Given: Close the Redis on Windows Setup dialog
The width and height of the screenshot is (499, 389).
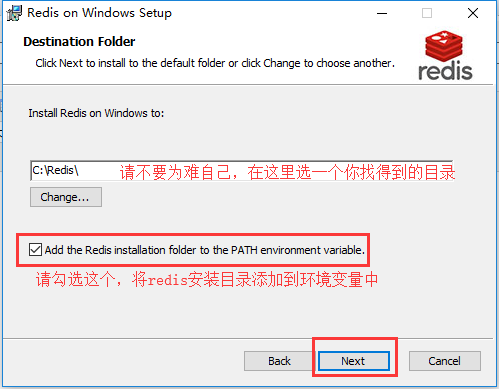Looking at the screenshot, I should click(x=473, y=13).
